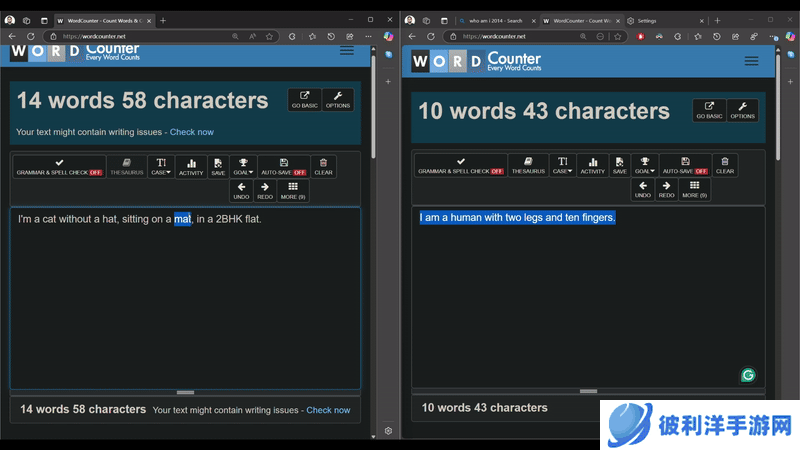Click the green Grammarly icon in right editor
The width and height of the screenshot is (800, 450).
(747, 375)
